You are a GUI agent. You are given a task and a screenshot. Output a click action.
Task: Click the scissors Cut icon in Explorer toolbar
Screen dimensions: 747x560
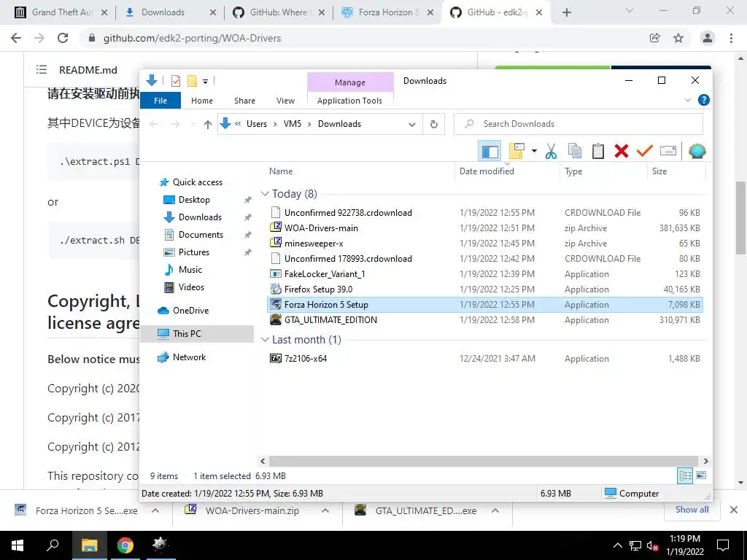point(551,152)
